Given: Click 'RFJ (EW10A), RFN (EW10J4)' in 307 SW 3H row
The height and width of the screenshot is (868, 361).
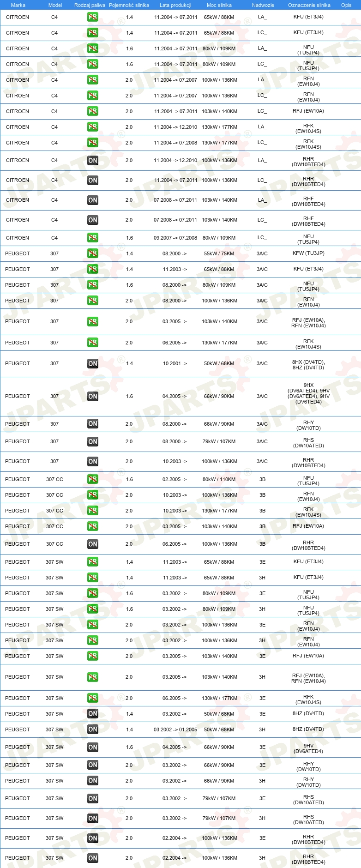Looking at the screenshot, I should 308,678.
